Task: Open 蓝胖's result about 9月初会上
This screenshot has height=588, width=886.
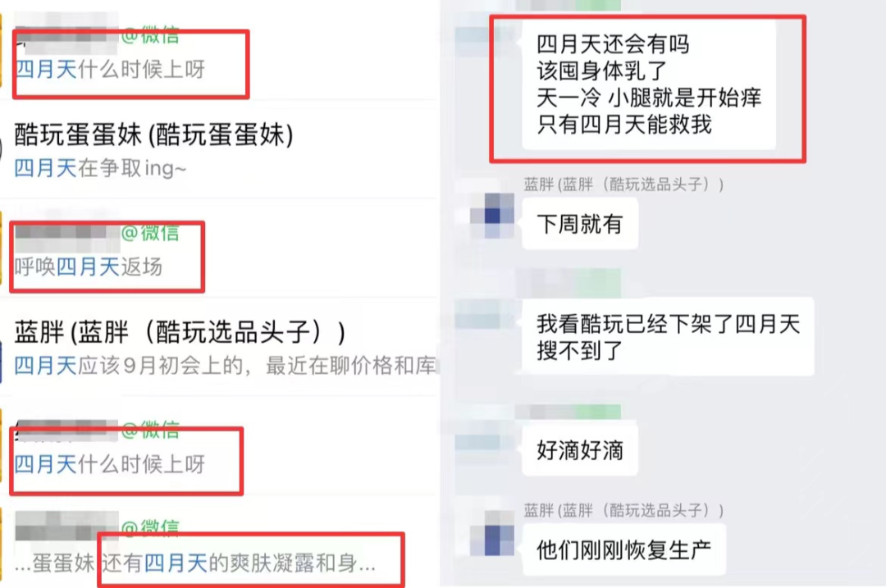Action: click(219, 348)
